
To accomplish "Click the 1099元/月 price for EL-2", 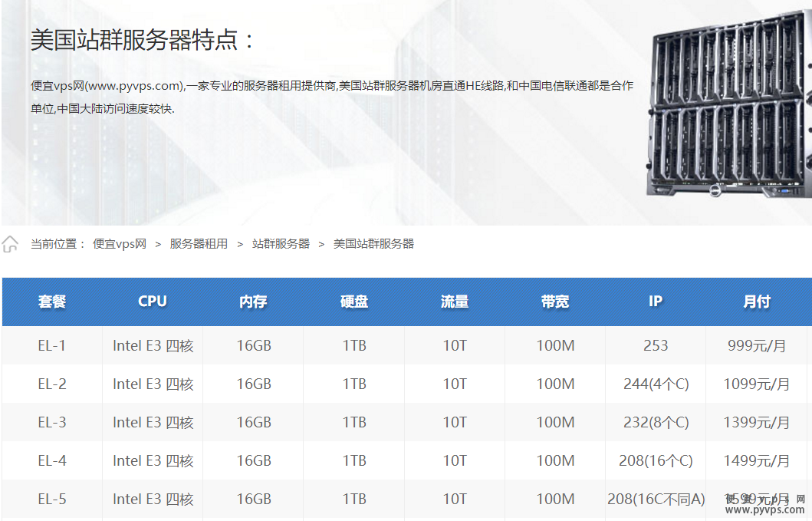I will tap(757, 384).
